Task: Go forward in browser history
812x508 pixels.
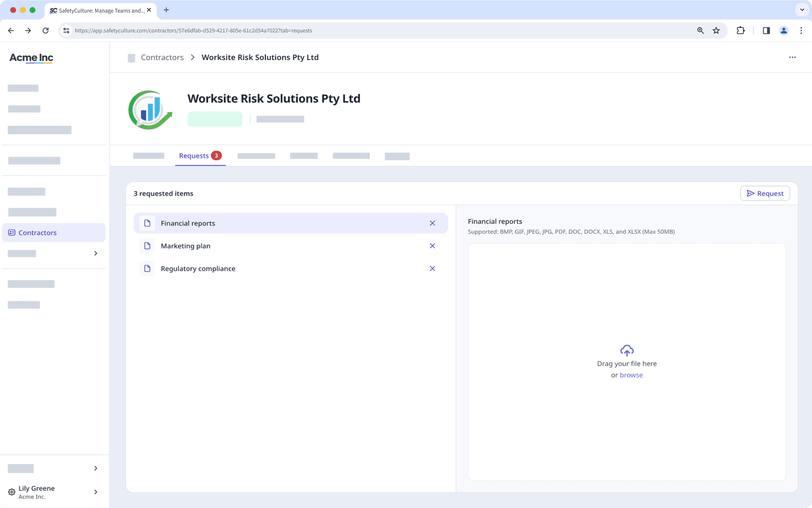Action: (x=28, y=30)
